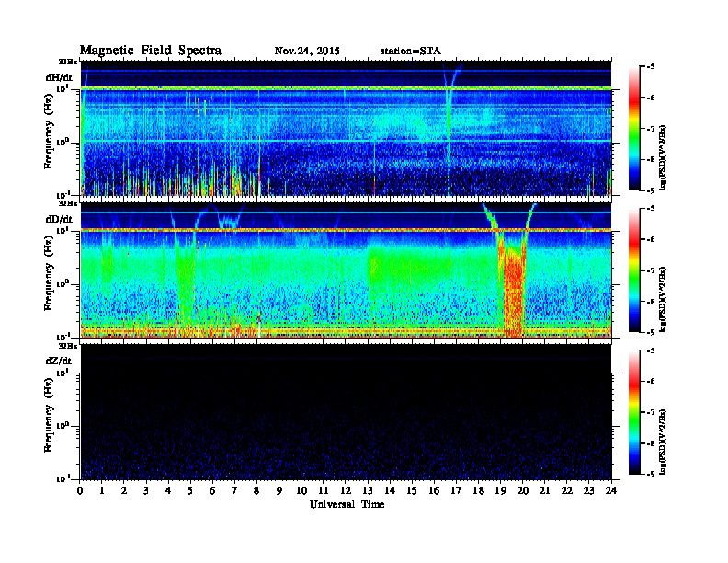Click the dD/dt spectrogram panel
Image resolution: width=728 pixels, height=563 pixels.
click(347, 270)
